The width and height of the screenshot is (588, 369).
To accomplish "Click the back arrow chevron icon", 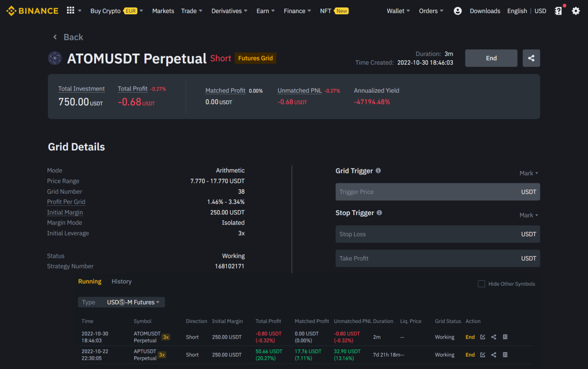I will [55, 37].
